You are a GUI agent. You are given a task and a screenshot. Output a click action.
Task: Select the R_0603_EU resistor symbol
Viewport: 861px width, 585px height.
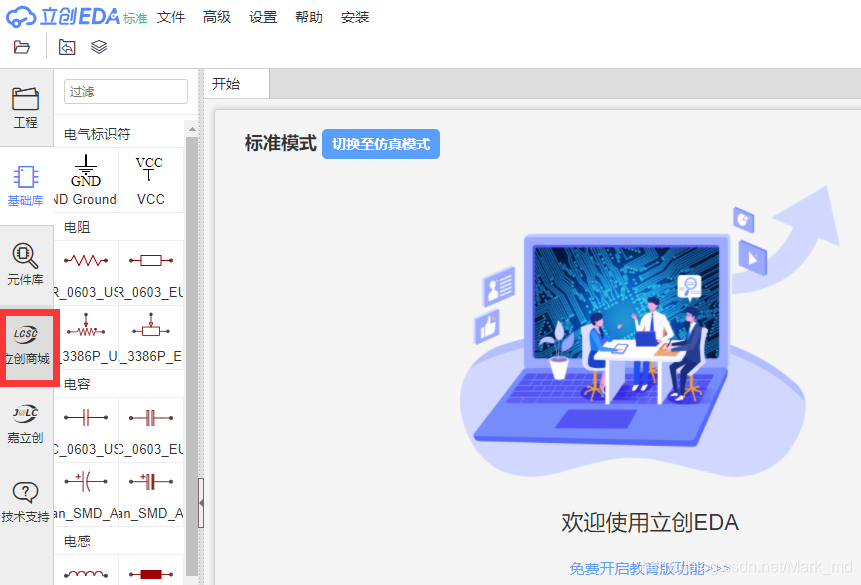tap(150, 272)
